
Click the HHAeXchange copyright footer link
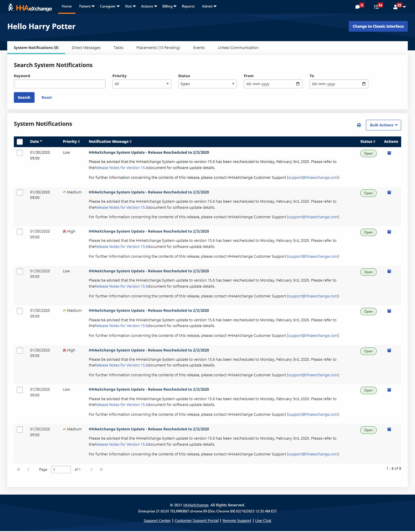pos(196,505)
